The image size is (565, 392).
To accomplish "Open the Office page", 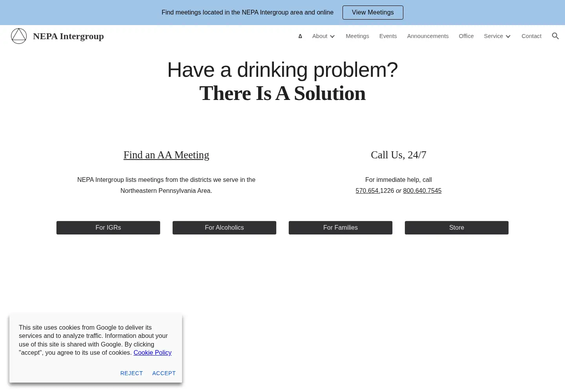I will click(466, 36).
